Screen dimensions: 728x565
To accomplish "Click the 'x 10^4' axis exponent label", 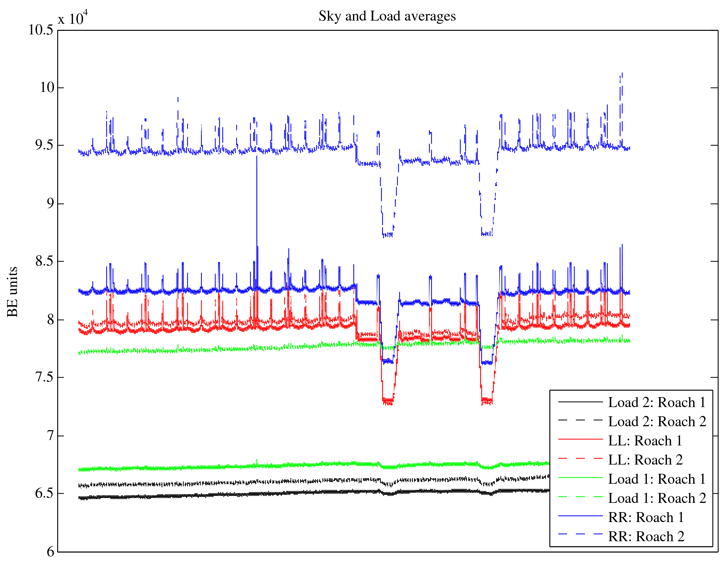I will pyautogui.click(x=73, y=18).
